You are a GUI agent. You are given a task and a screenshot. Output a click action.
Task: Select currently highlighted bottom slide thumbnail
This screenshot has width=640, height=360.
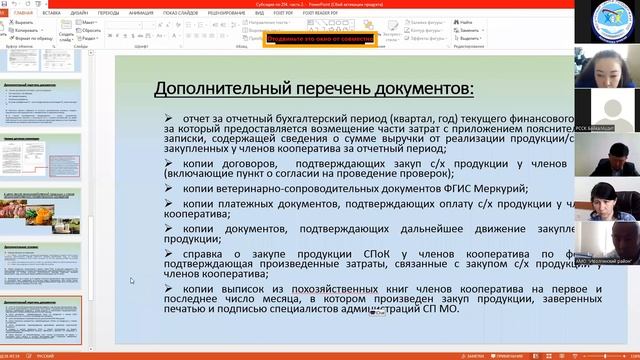click(x=41, y=320)
